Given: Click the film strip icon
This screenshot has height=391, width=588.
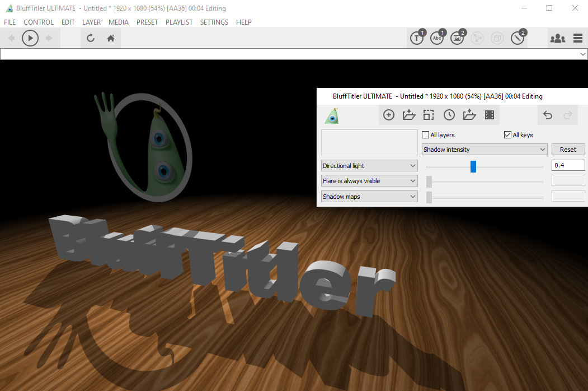Looking at the screenshot, I should (x=490, y=115).
